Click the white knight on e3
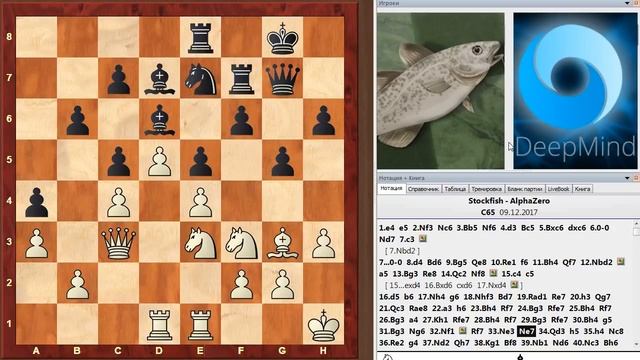The height and width of the screenshot is (360, 640). click(200, 243)
